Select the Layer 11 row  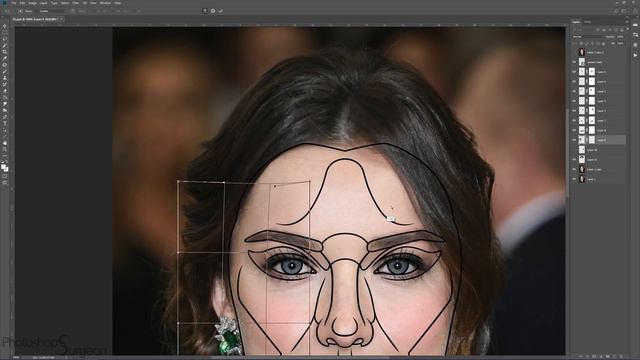pyautogui.click(x=599, y=160)
